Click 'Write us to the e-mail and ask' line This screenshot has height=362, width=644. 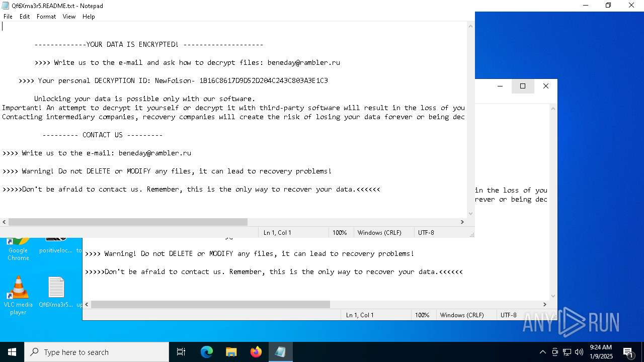click(x=187, y=62)
